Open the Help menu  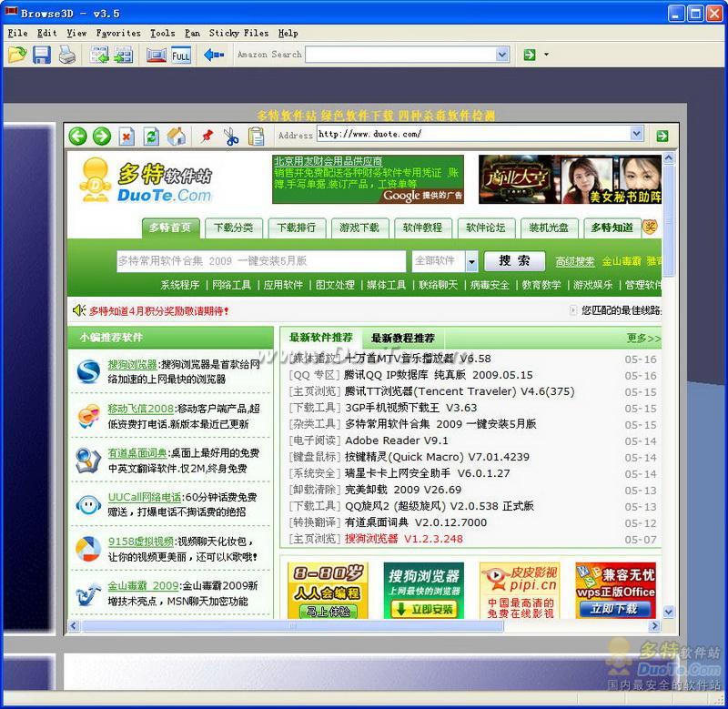(x=288, y=33)
